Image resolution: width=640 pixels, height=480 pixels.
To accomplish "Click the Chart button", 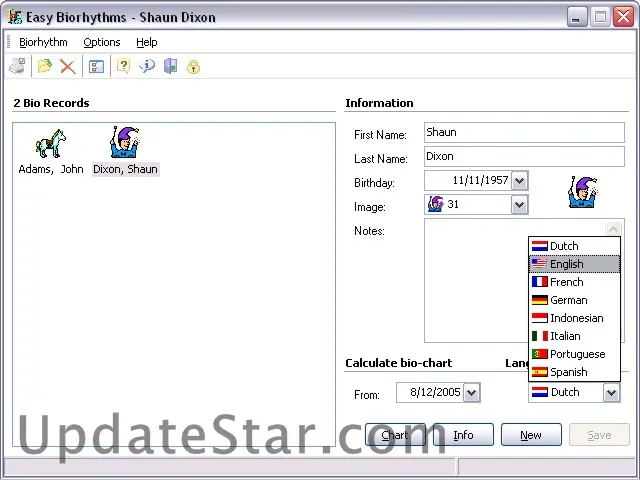I will pos(395,435).
